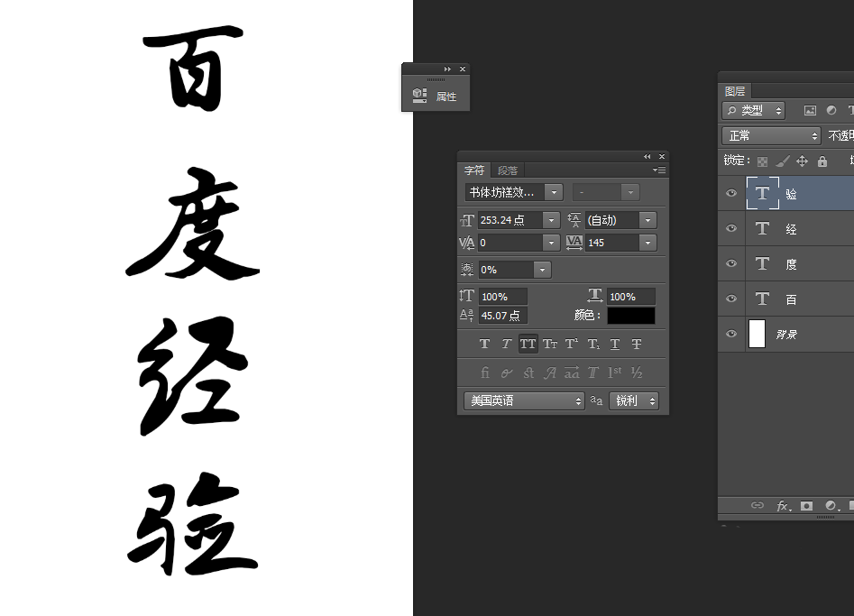Open the text color swatch
The width and height of the screenshot is (854, 616).
click(630, 316)
